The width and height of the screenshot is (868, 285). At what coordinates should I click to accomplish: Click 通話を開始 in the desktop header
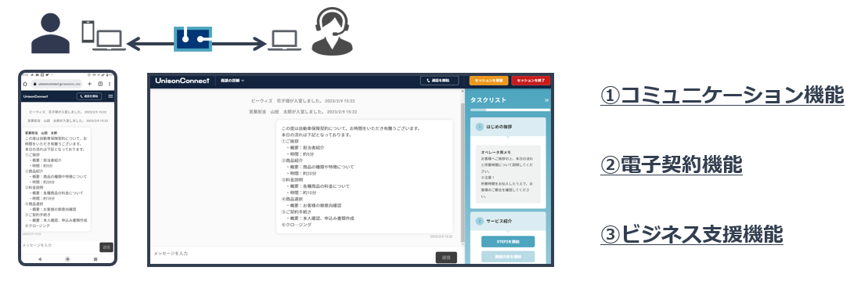[439, 81]
